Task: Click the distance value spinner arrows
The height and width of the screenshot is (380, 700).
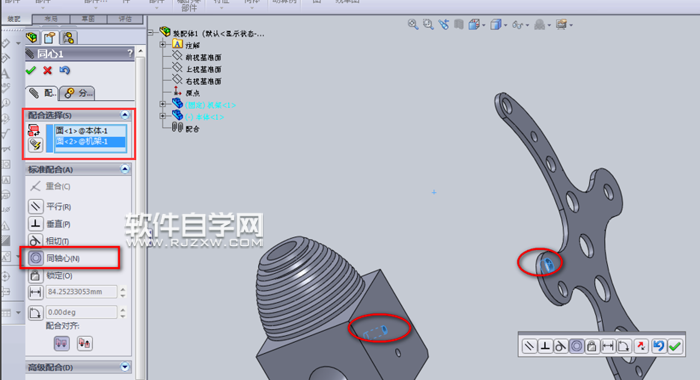Action: pos(123,292)
